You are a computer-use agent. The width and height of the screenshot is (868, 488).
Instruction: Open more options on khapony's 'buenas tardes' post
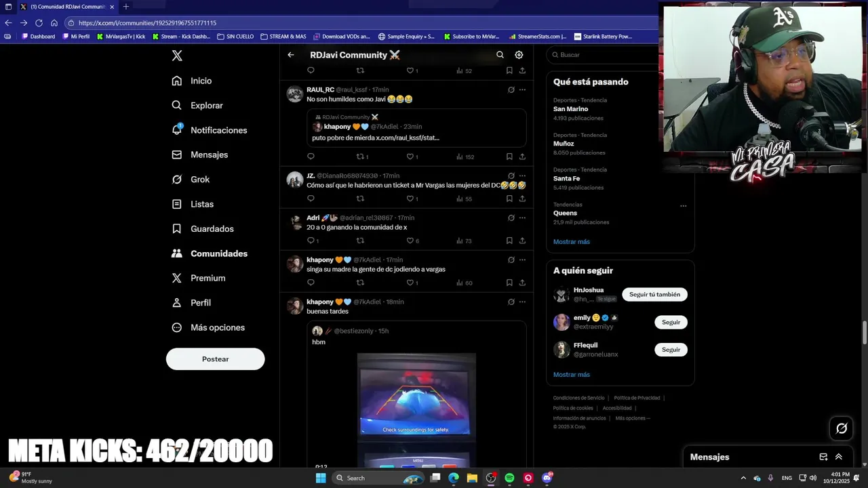pyautogui.click(x=522, y=302)
